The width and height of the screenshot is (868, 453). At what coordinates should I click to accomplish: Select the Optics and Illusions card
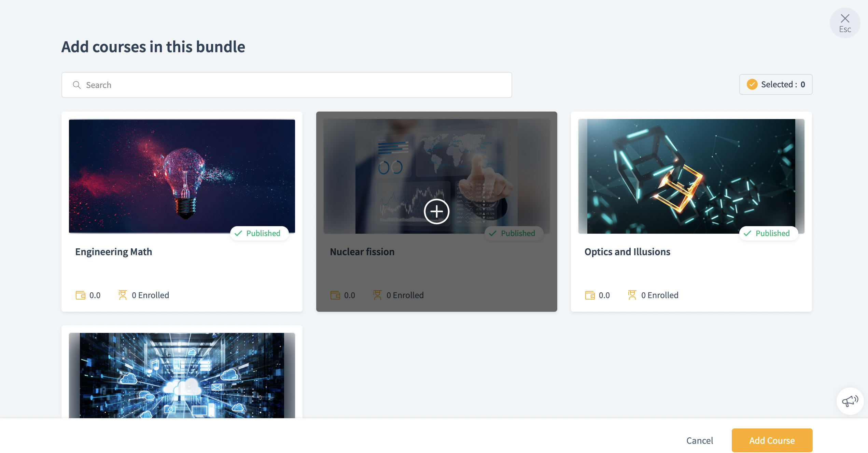[691, 211]
